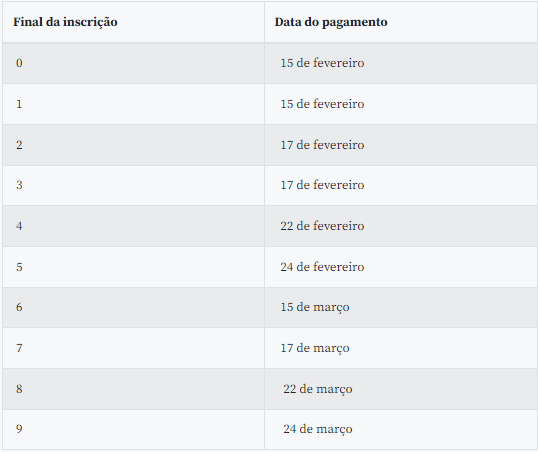The height and width of the screenshot is (452, 538).
Task: Select the cell with inscription ending 0
Action: point(133,63)
